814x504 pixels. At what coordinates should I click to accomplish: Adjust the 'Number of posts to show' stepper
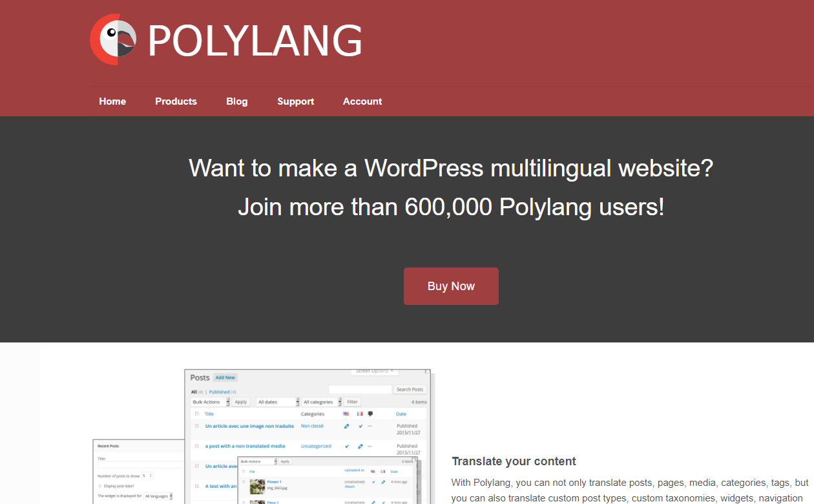pos(147,476)
